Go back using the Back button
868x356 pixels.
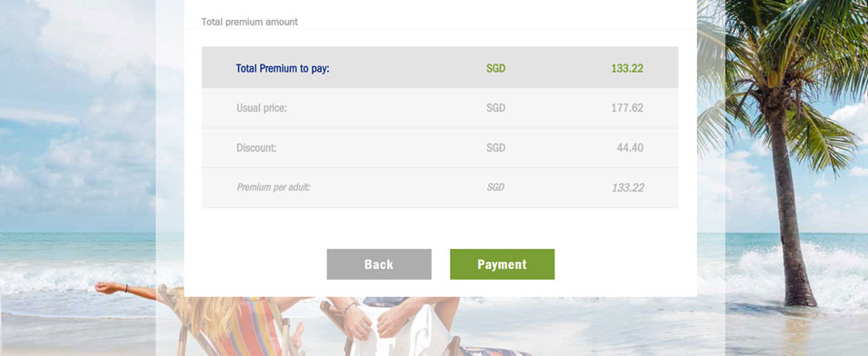(x=379, y=264)
